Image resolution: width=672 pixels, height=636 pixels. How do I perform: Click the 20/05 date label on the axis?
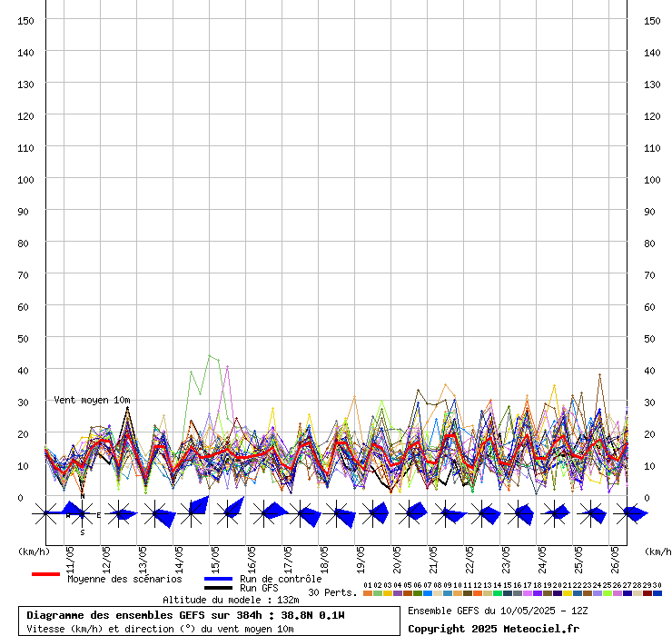pyautogui.click(x=397, y=560)
